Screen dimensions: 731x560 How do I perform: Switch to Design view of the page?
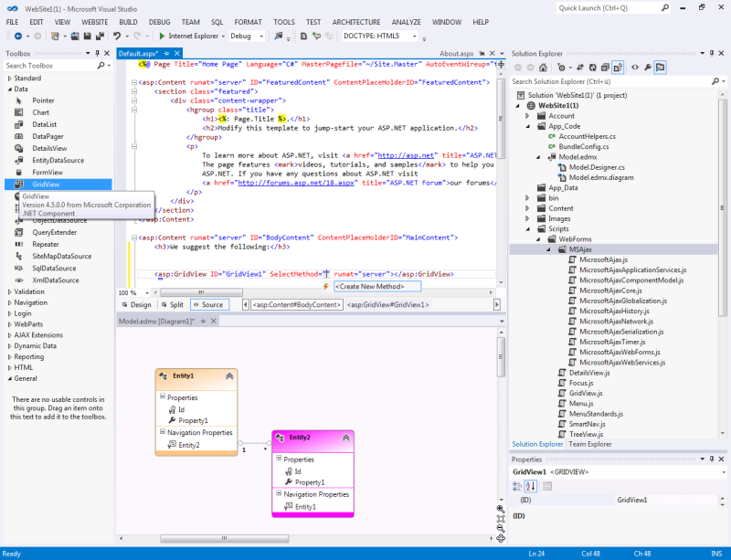135,305
